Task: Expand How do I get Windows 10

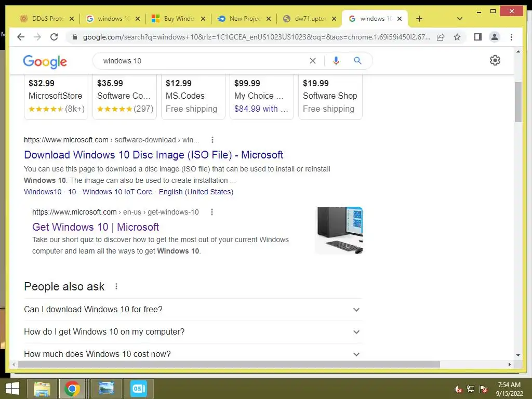Action: (193, 332)
